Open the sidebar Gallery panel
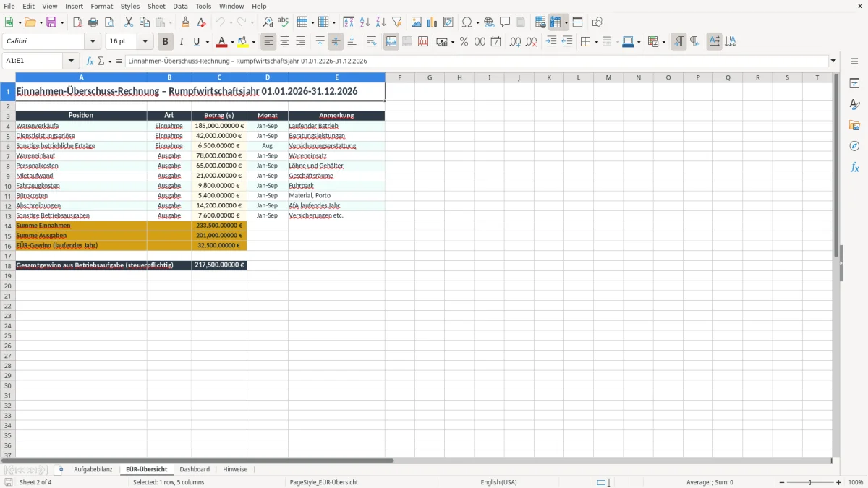The image size is (868, 488). (x=854, y=126)
